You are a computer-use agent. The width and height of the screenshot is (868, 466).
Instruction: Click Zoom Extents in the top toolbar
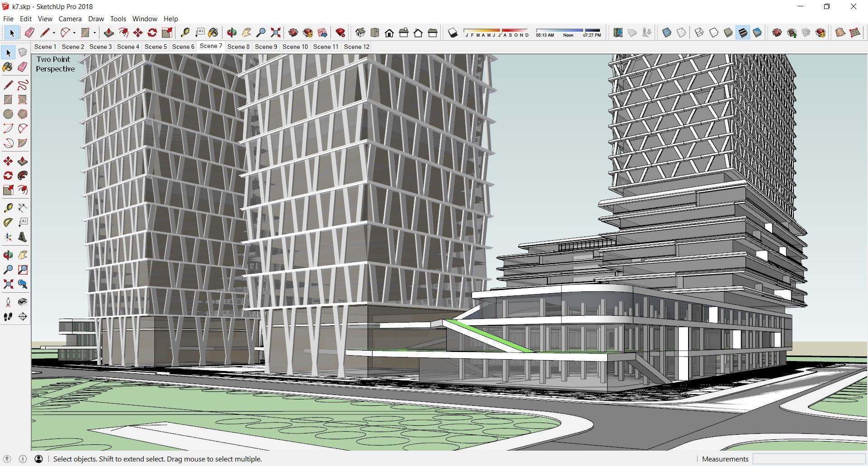pos(275,33)
